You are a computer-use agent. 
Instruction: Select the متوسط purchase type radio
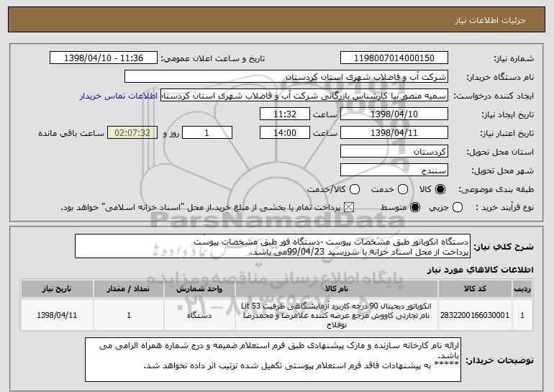415,207
